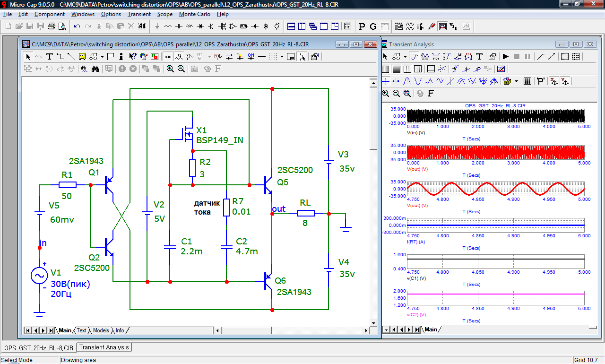Toggle node numbers display
The height and width of the screenshot is (364, 605).
(x=190, y=57)
